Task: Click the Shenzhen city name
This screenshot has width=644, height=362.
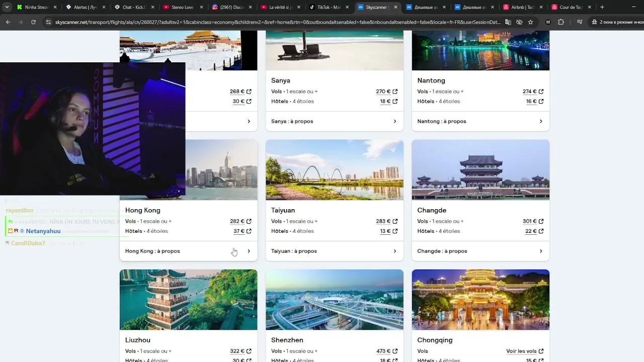Action: [x=287, y=340]
